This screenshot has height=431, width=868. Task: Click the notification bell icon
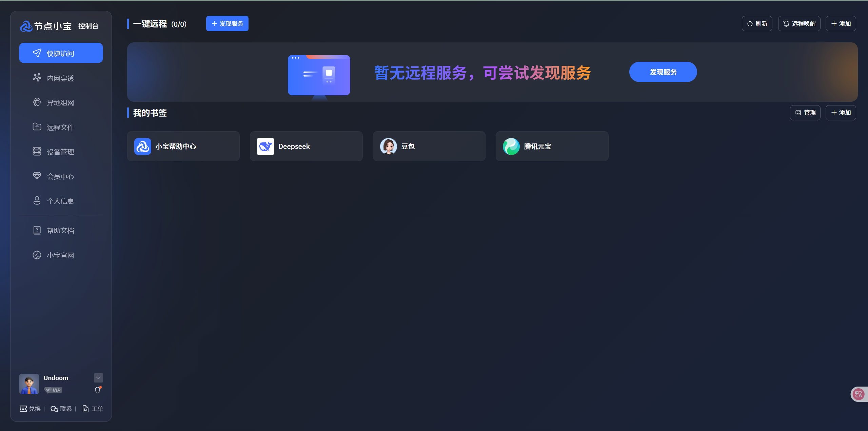click(x=98, y=390)
